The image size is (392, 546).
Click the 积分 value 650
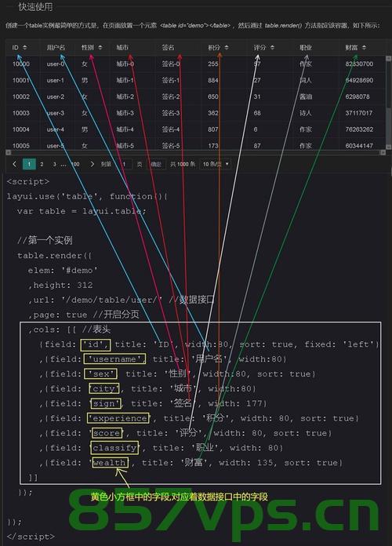point(213,96)
